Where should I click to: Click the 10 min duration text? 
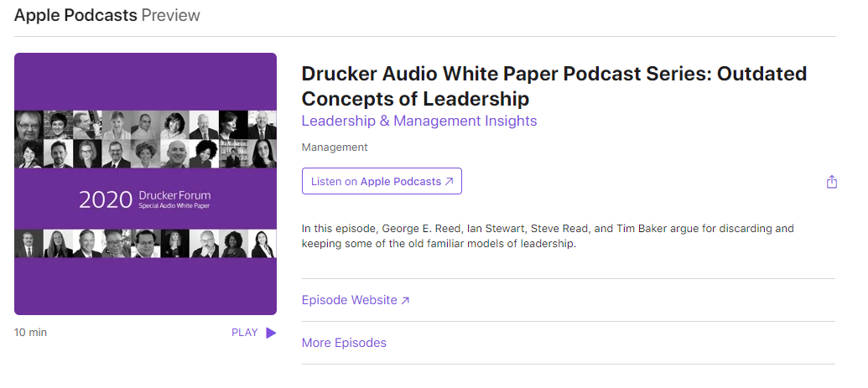[30, 333]
